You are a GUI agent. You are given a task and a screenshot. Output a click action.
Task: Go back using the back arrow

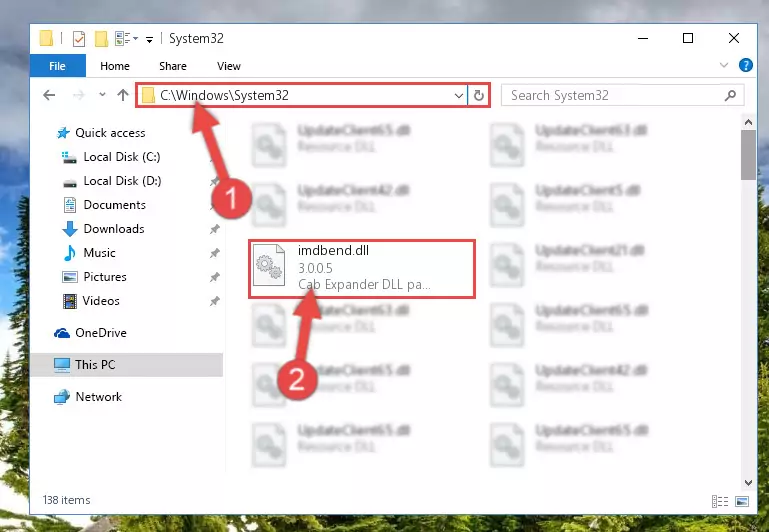(49, 95)
